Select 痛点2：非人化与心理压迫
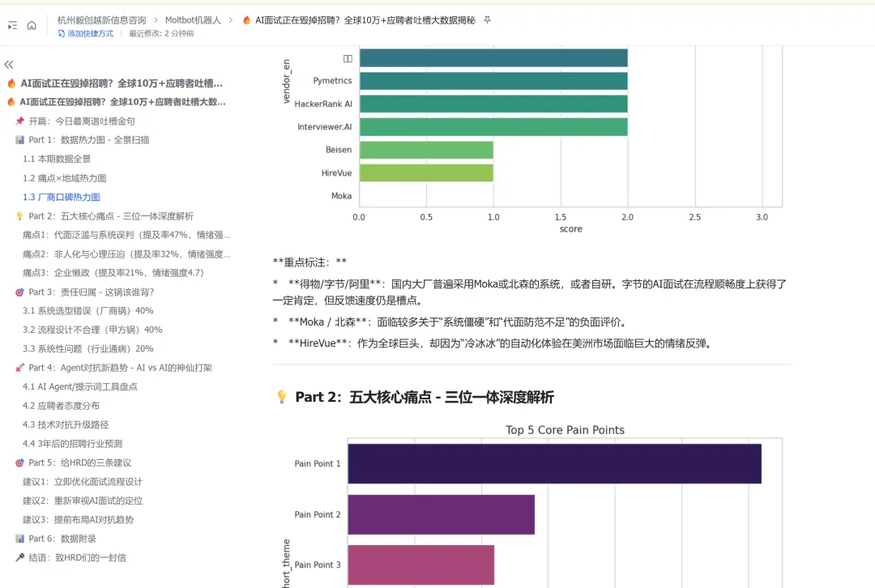 [x=126, y=254]
